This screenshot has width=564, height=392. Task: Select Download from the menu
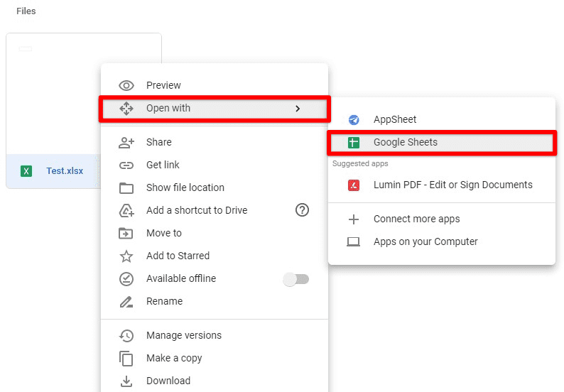[x=215, y=381]
